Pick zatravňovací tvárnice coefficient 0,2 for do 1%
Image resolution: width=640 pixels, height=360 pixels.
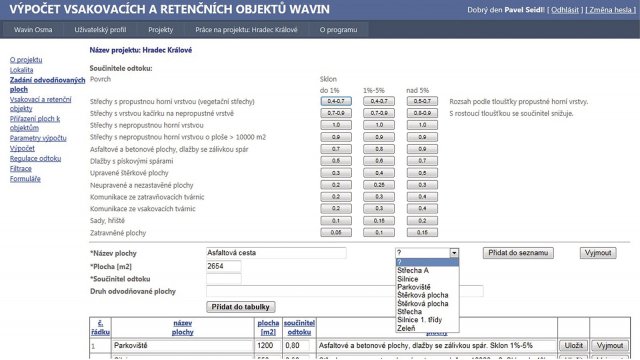coord(336,197)
